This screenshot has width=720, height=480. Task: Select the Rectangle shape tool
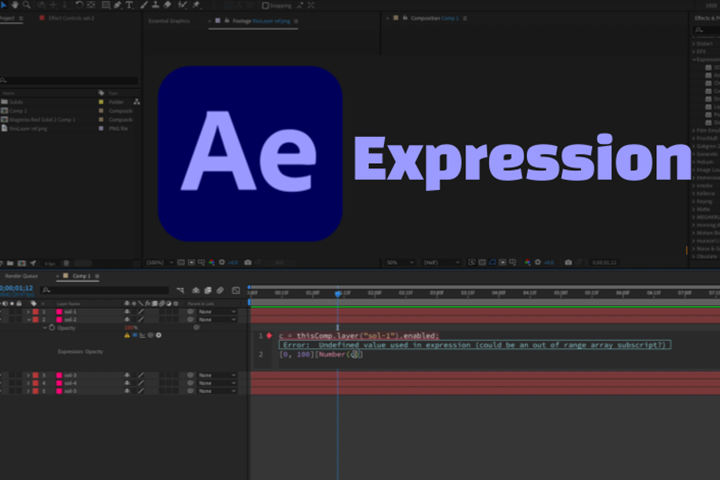tap(106, 5)
